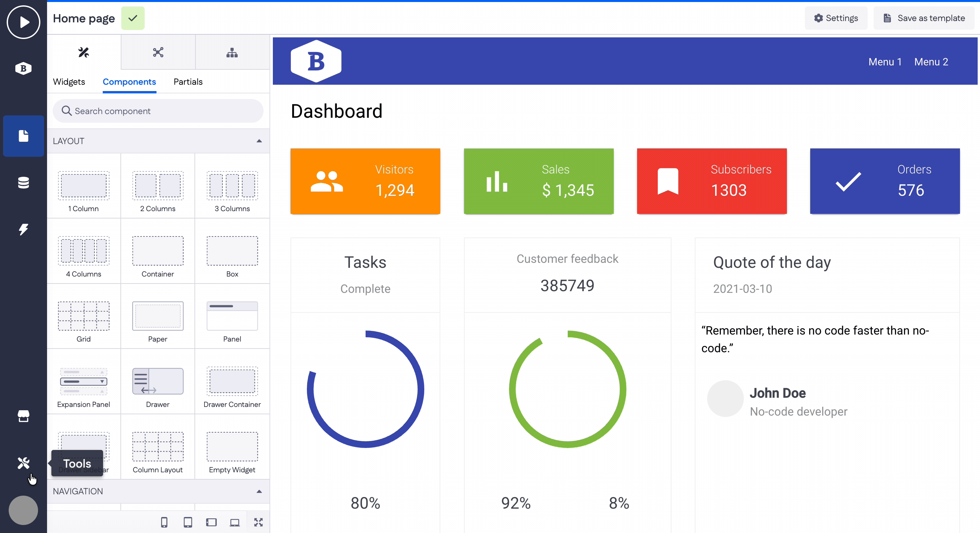The image size is (980, 533).
Task: Switch to the Widgets tab
Action: (x=69, y=82)
